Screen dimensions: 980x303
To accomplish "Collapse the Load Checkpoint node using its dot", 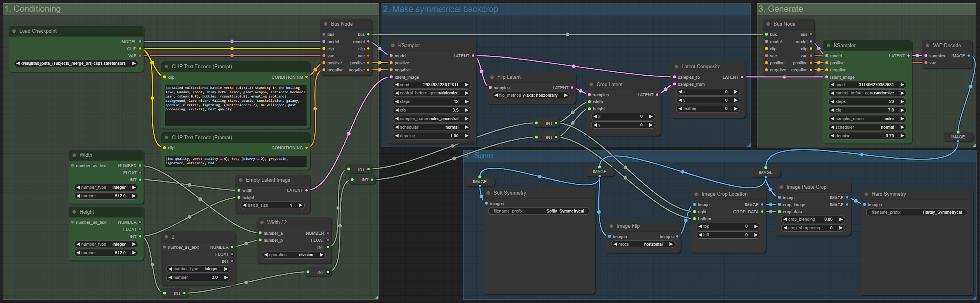I will click(14, 31).
